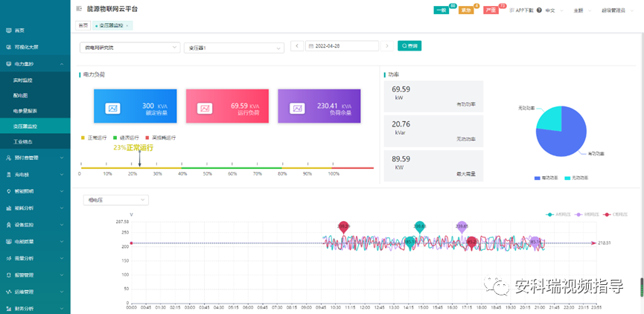The width and height of the screenshot is (644, 314).
Task: Click the help question mark icon
Action: 539,10
